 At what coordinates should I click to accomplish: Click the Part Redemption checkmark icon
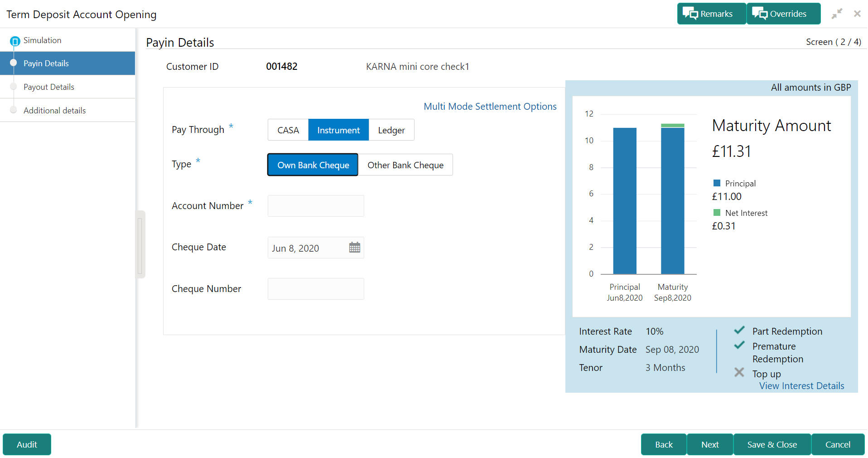739,330
